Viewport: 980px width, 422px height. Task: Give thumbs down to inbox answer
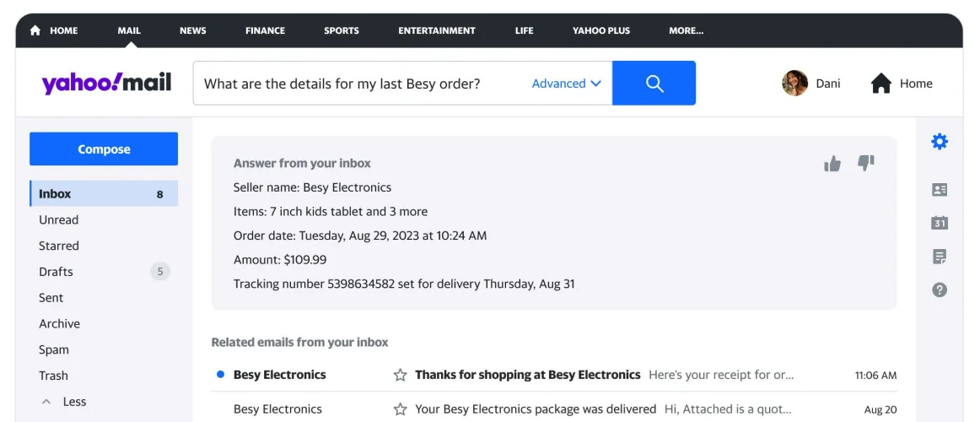click(x=865, y=163)
